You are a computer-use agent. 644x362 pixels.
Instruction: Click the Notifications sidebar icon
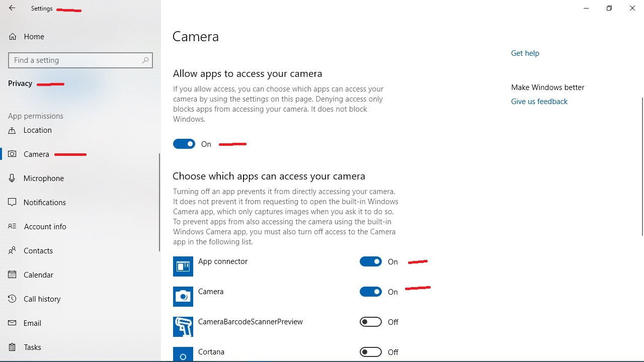13,202
